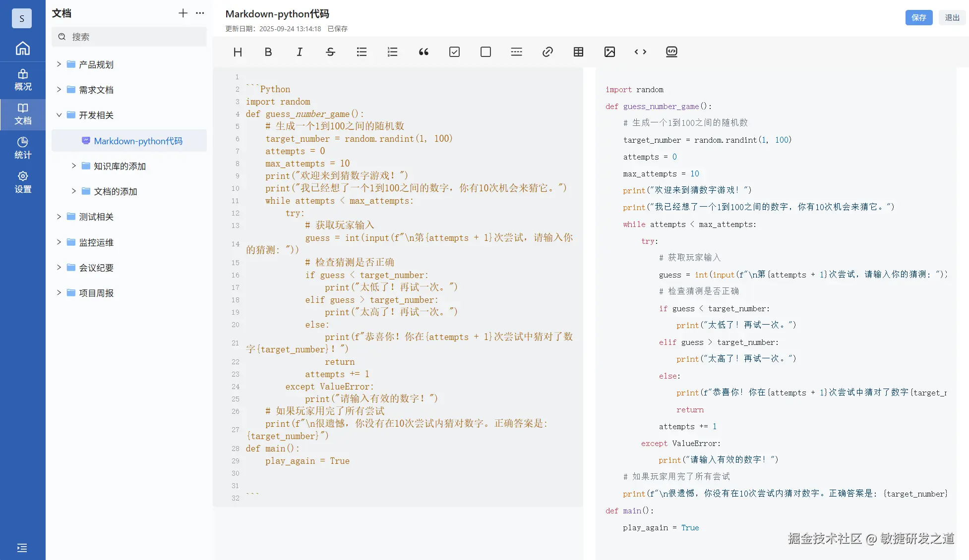Open the 统计 sidebar tab
The height and width of the screenshot is (560, 969).
[23, 148]
